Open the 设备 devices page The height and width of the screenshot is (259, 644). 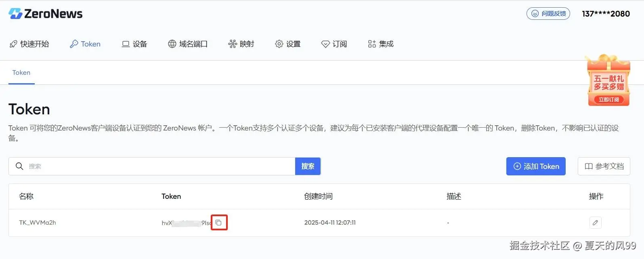134,44
